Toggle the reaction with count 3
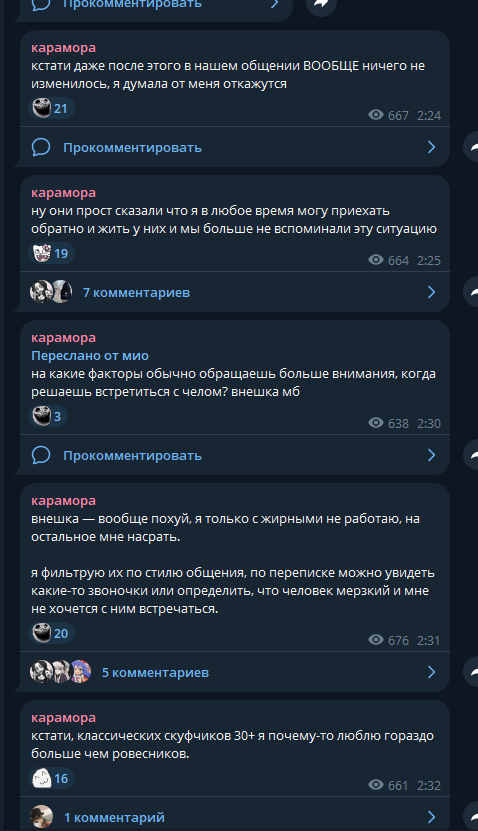The image size is (478, 831). [48, 416]
